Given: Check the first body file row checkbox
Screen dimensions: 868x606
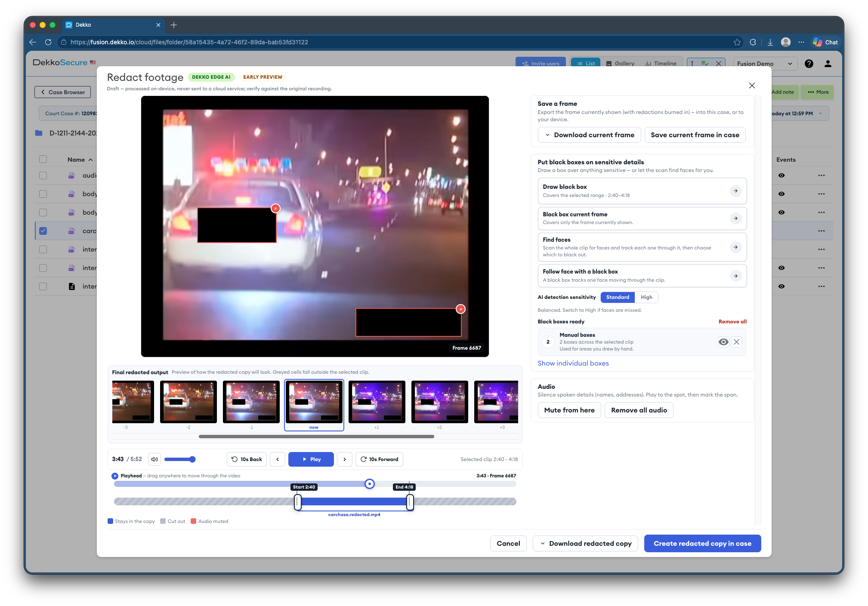Looking at the screenshot, I should coord(43,194).
